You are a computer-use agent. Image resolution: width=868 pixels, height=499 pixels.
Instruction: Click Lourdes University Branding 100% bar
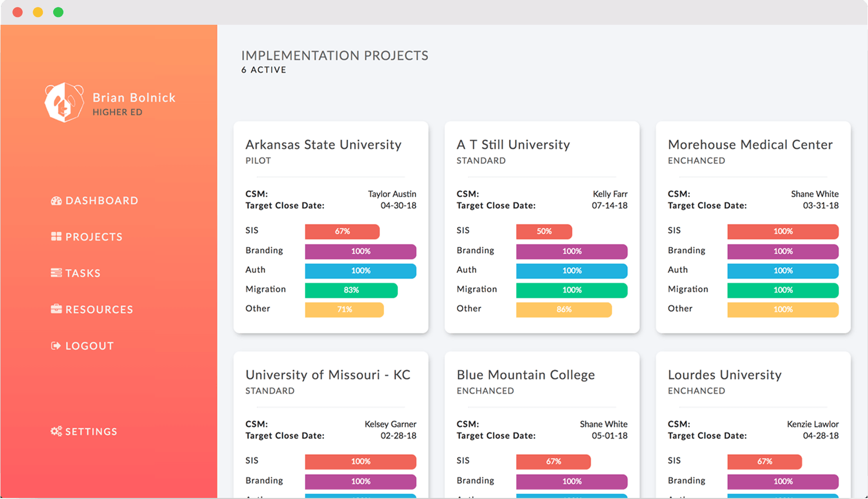tap(783, 481)
